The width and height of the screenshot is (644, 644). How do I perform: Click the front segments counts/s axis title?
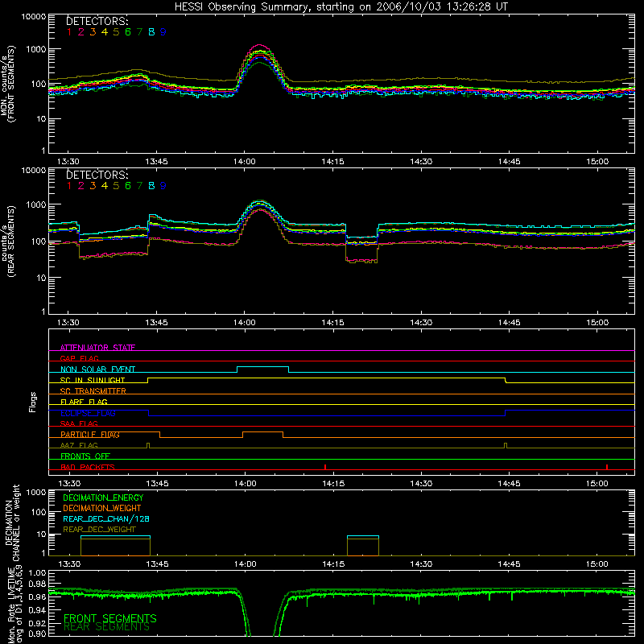coord(7,84)
